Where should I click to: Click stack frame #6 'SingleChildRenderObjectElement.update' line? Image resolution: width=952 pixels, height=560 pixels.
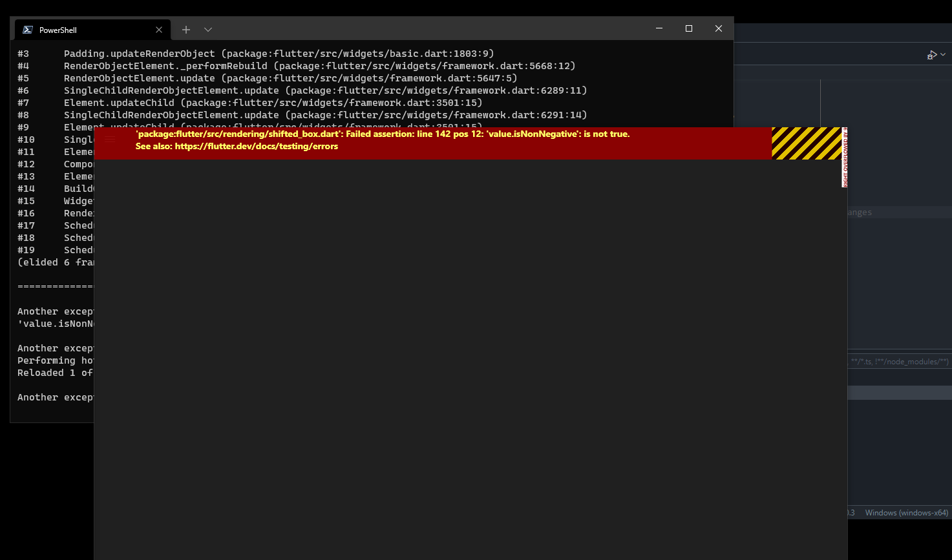coord(302,90)
